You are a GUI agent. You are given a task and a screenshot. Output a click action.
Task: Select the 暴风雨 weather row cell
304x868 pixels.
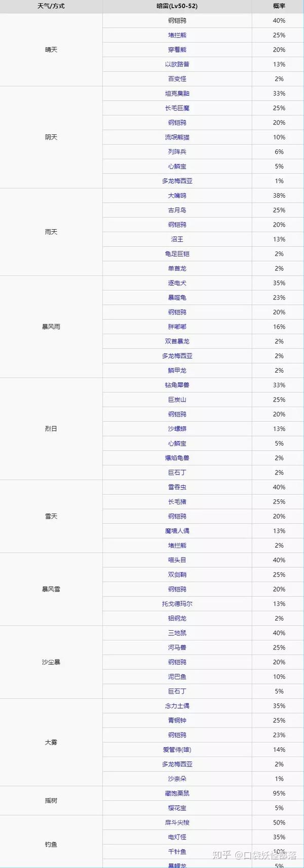click(51, 327)
